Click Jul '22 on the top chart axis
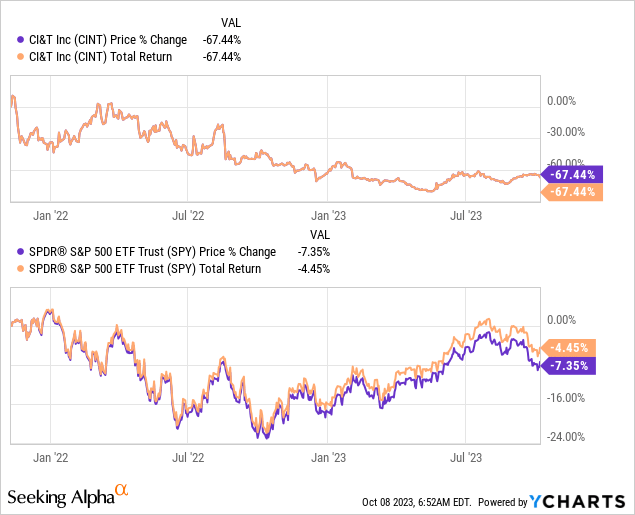The width and height of the screenshot is (635, 515). [x=188, y=215]
